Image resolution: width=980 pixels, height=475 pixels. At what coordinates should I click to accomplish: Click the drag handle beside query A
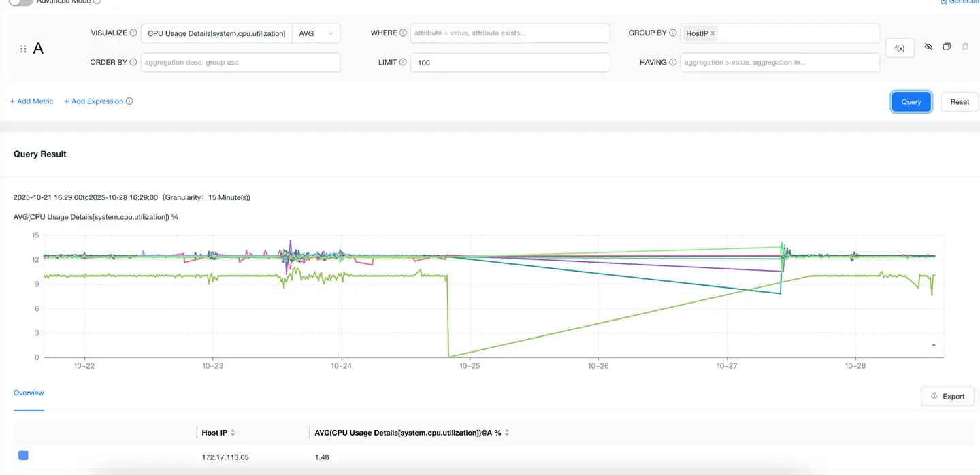23,49
